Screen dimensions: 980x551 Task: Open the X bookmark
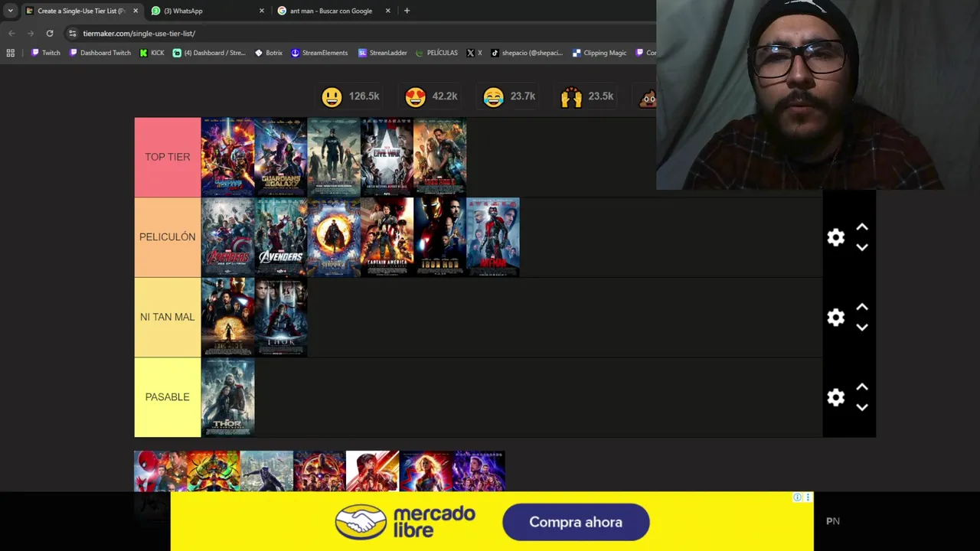tap(475, 53)
